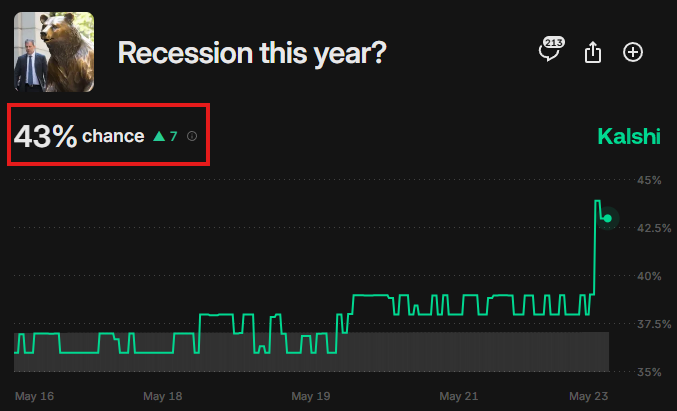
Task: Click the May 19 date label
Action: click(311, 396)
